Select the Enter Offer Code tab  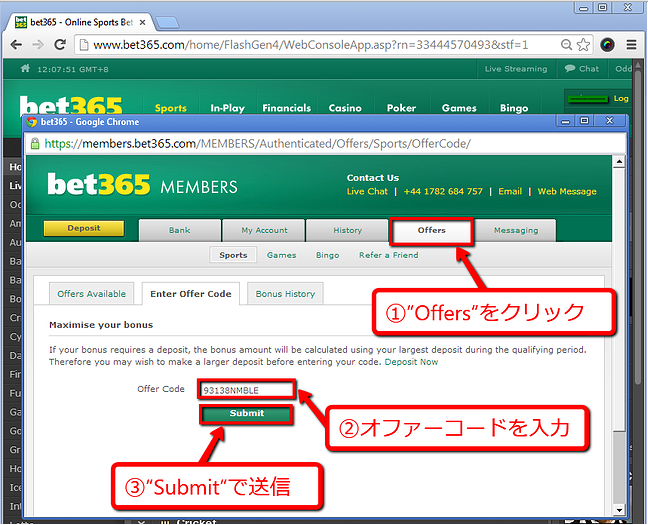coord(191,294)
